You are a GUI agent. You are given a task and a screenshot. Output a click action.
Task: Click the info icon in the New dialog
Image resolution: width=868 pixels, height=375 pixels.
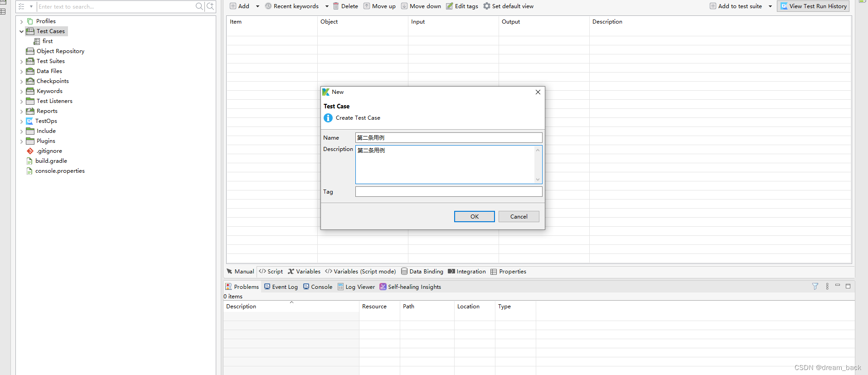[328, 118]
